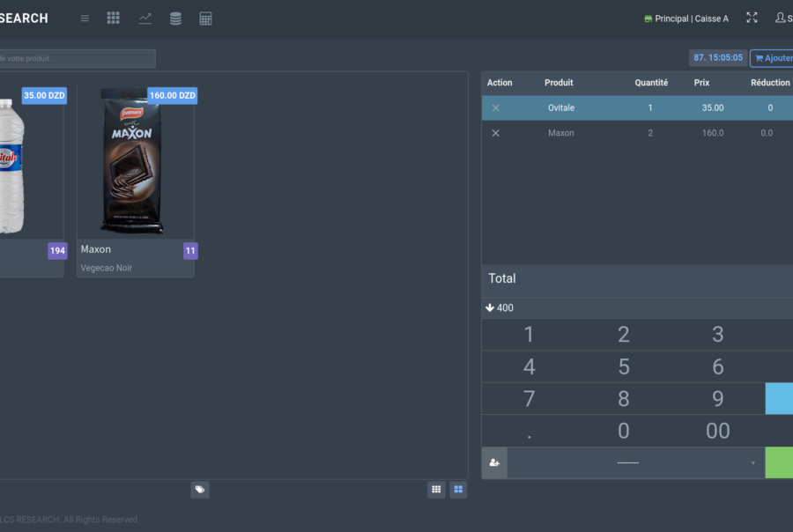Click the Ovitale reduction 0 cell
Screen dimensions: 793x532
[770, 107]
